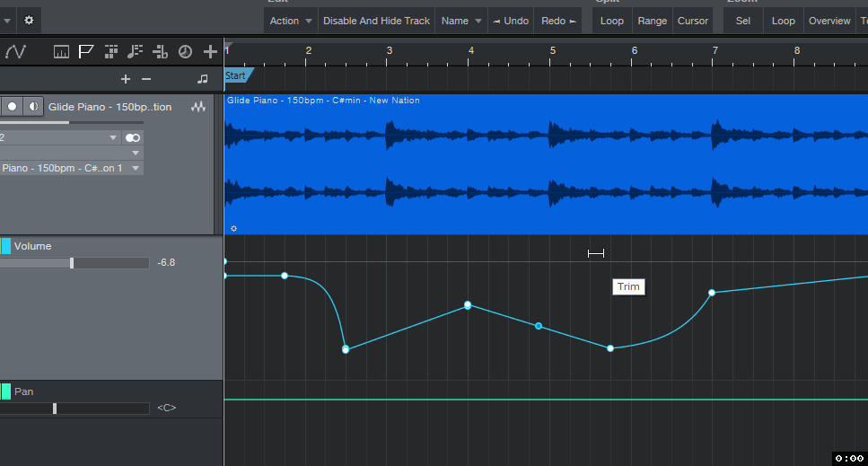868x466 pixels.
Task: Click bar 7 on the timeline ruler
Action: pyautogui.click(x=715, y=50)
